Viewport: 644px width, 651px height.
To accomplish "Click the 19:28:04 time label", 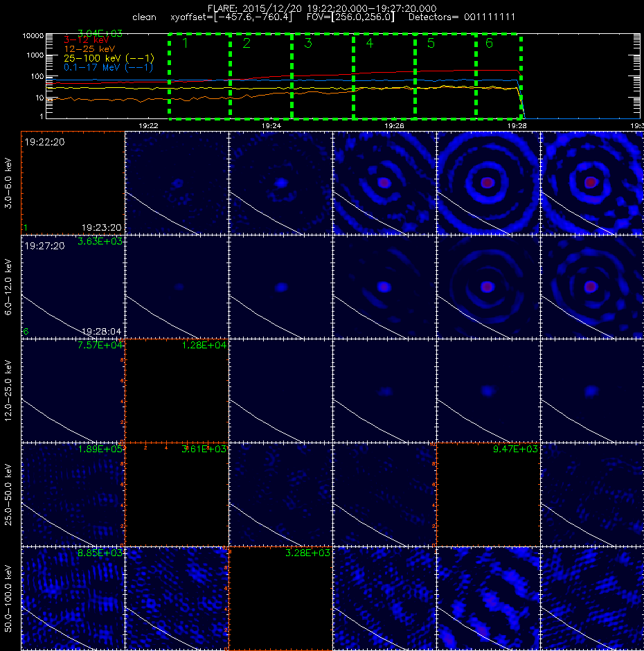I will [102, 331].
